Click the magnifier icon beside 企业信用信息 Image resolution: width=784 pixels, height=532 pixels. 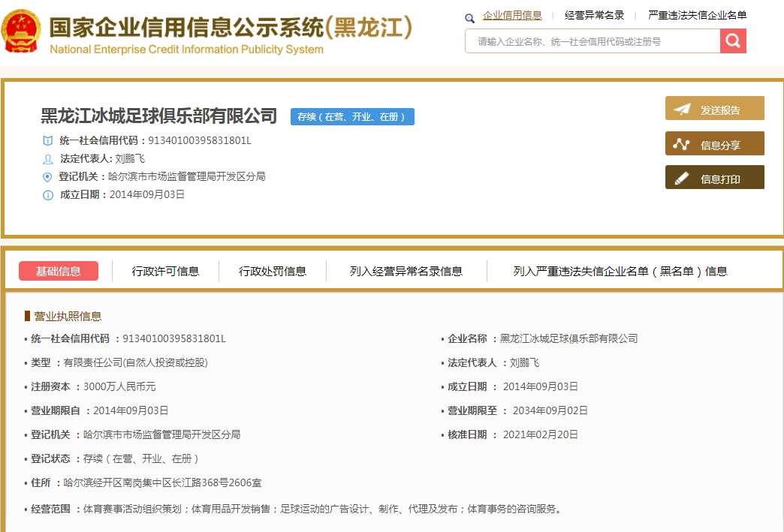[469, 19]
